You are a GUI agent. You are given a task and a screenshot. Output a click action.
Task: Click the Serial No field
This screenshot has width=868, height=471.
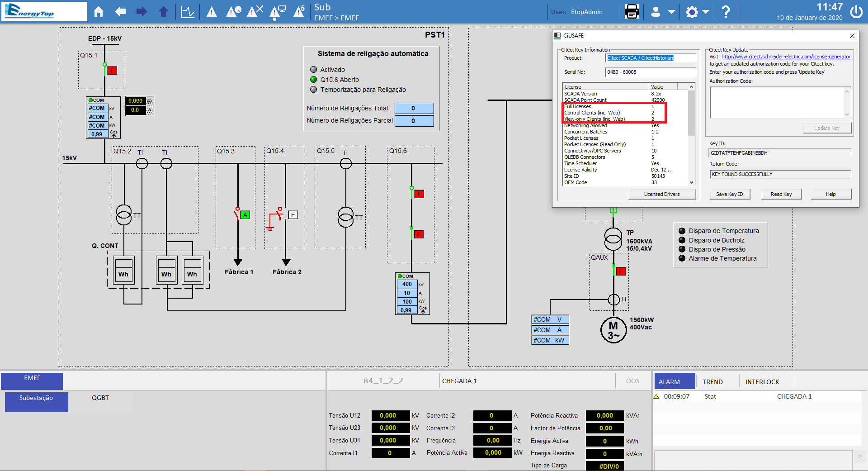[x=651, y=72]
